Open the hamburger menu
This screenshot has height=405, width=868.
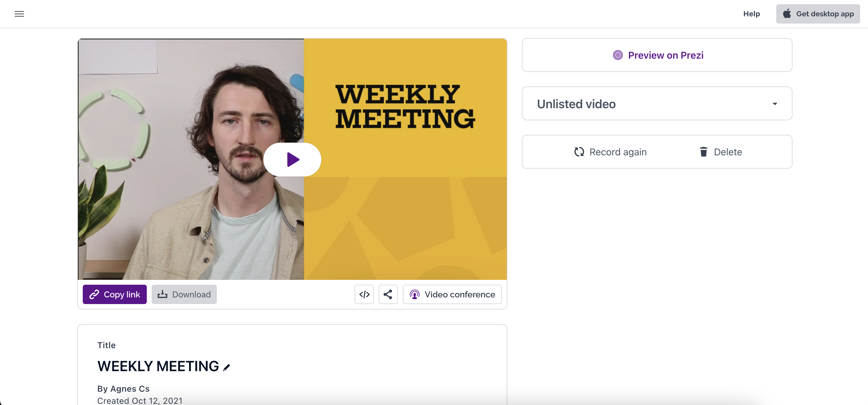(x=19, y=14)
